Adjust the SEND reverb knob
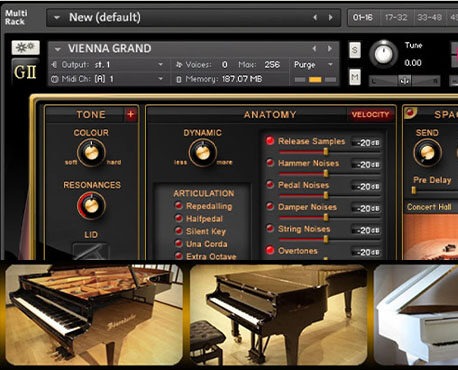458x370 pixels. tap(427, 152)
